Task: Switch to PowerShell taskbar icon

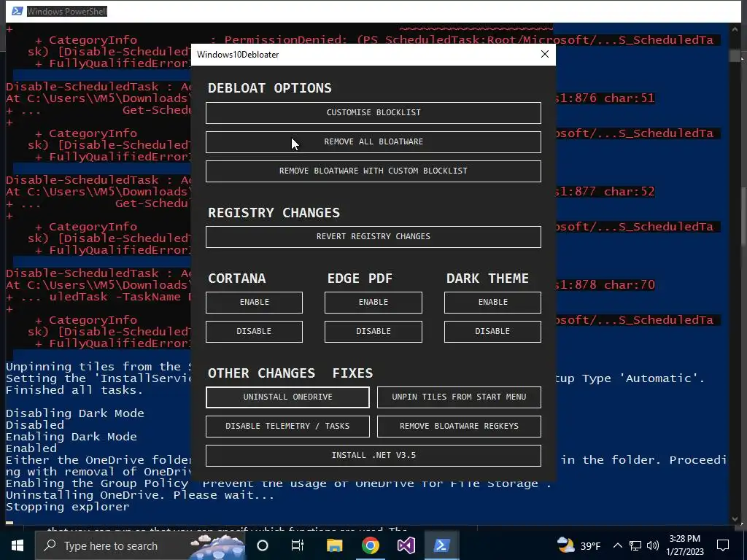Action: pos(441,545)
